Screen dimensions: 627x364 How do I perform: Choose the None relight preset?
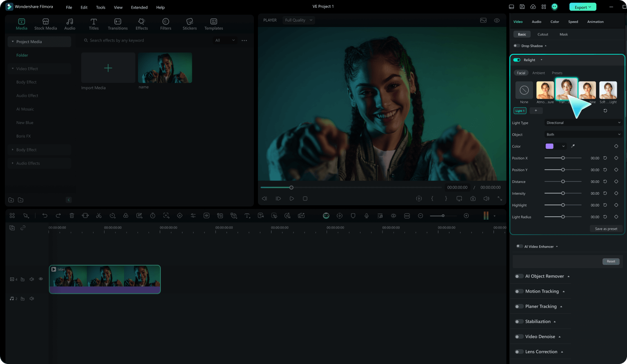[x=524, y=90]
